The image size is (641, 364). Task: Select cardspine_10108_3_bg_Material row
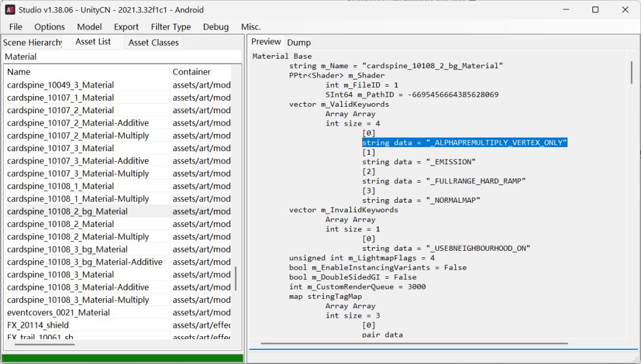pos(118,250)
